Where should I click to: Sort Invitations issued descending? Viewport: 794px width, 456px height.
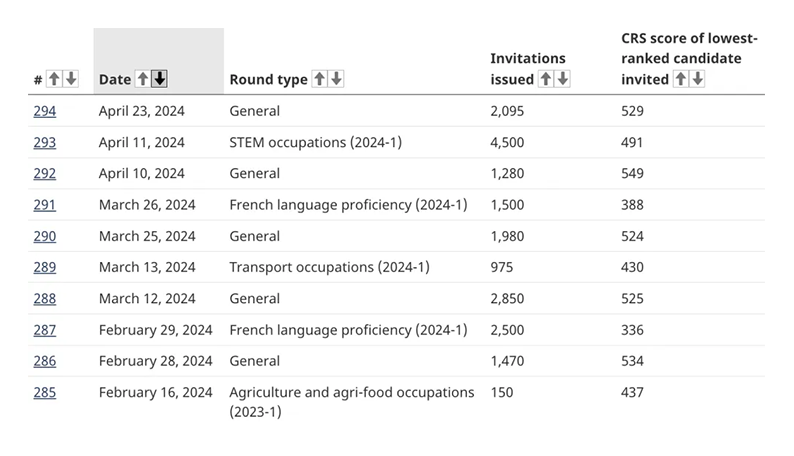point(562,79)
